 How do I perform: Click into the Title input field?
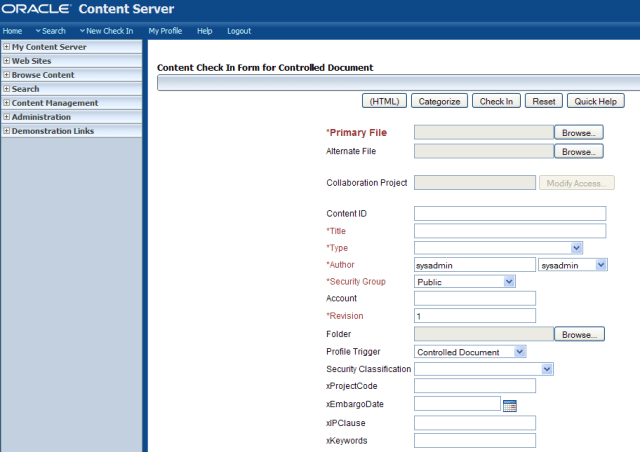coord(510,231)
